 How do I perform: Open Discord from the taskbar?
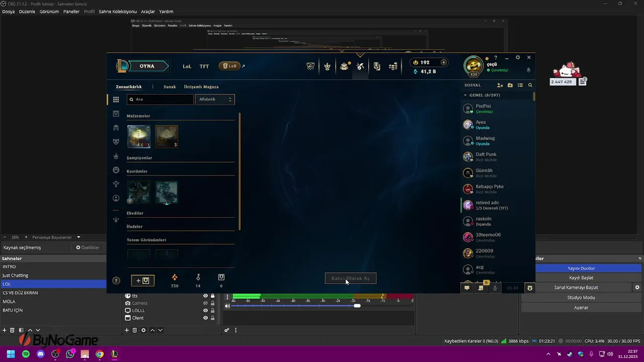tap(41, 354)
